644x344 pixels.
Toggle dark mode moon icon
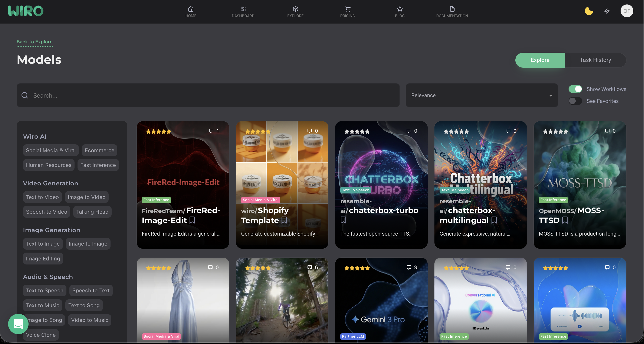point(589,11)
